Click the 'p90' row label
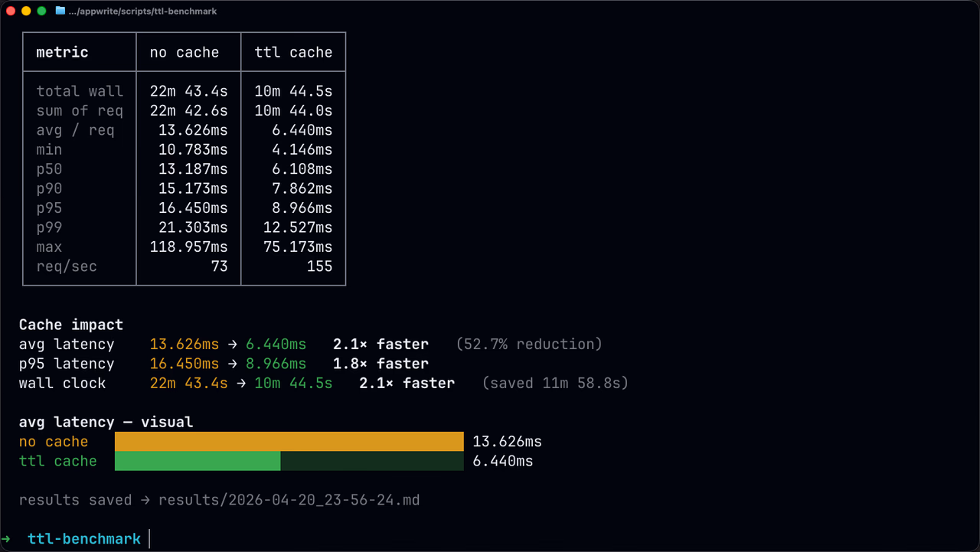The width and height of the screenshot is (980, 552). (49, 188)
